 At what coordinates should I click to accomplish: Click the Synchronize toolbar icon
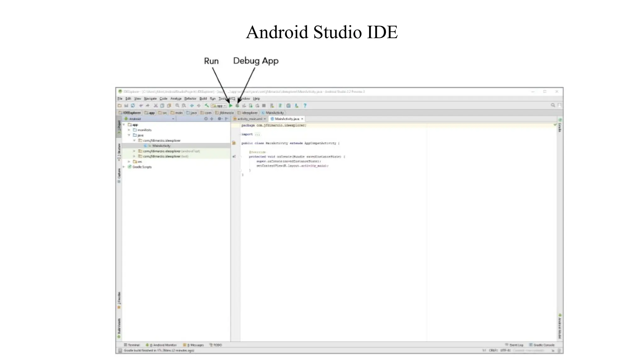point(133,106)
